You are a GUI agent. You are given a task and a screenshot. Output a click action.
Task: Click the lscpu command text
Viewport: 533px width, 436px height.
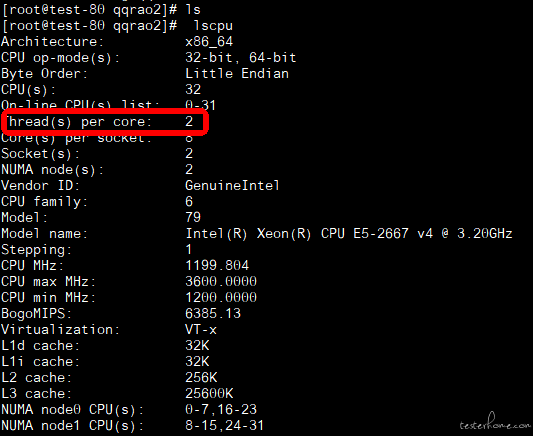point(213,26)
